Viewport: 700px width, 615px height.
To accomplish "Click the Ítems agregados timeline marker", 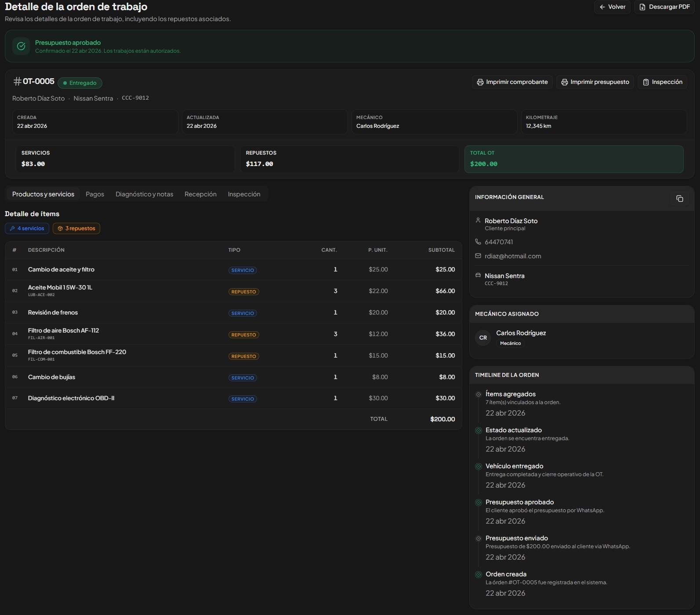I will [x=479, y=394].
